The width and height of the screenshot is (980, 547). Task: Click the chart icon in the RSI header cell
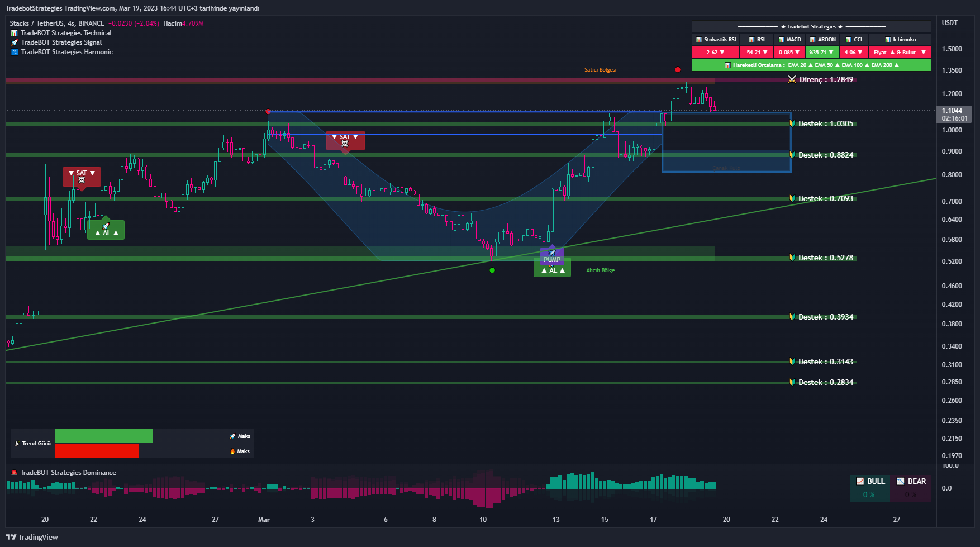pos(752,40)
